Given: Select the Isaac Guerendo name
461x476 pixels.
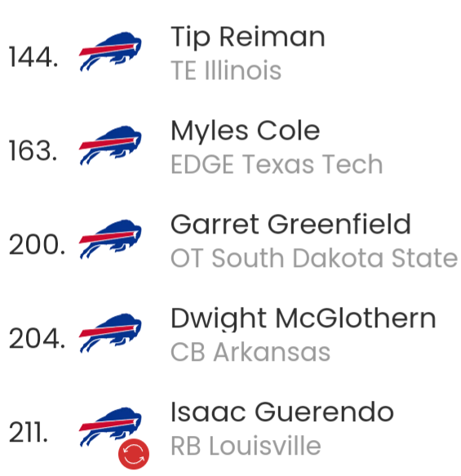Looking at the screenshot, I should 282,412.
